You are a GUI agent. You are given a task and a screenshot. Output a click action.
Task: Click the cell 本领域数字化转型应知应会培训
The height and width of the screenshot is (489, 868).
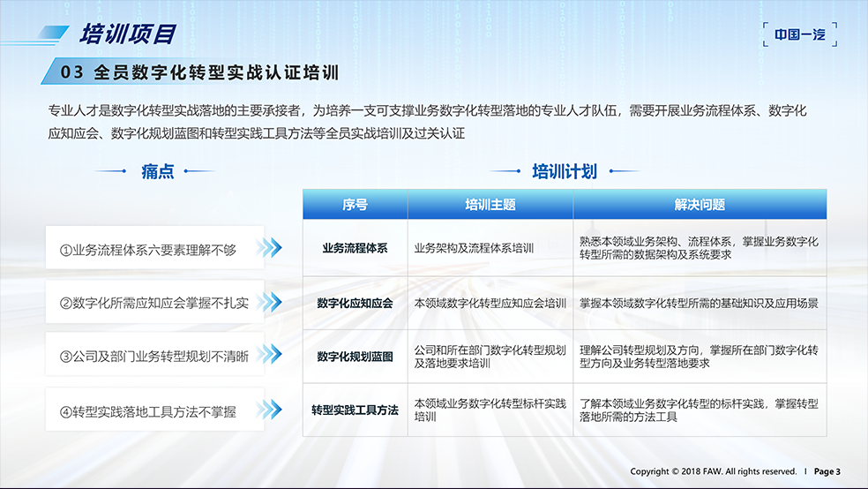pos(490,303)
